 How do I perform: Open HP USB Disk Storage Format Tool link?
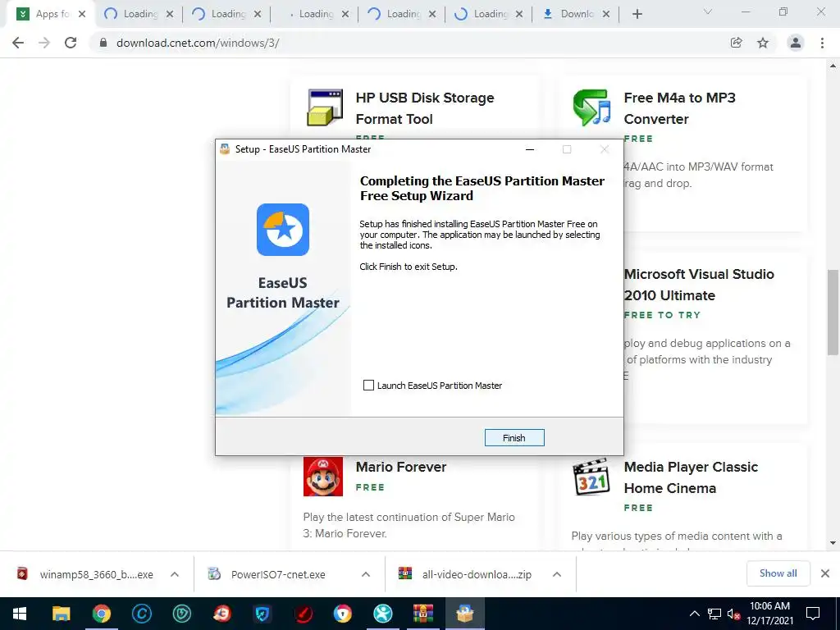point(425,108)
